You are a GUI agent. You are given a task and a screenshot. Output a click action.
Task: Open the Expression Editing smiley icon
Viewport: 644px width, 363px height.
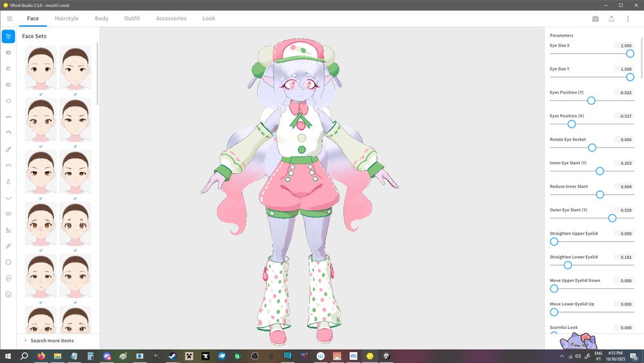[8, 295]
